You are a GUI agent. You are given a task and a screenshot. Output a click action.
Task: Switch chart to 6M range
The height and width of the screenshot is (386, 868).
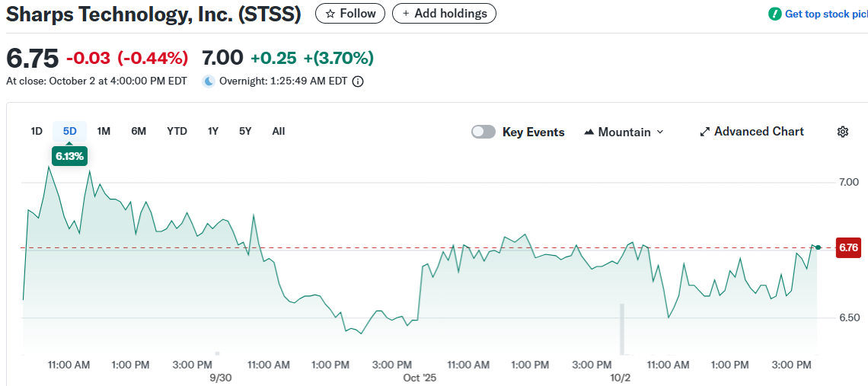coord(139,131)
